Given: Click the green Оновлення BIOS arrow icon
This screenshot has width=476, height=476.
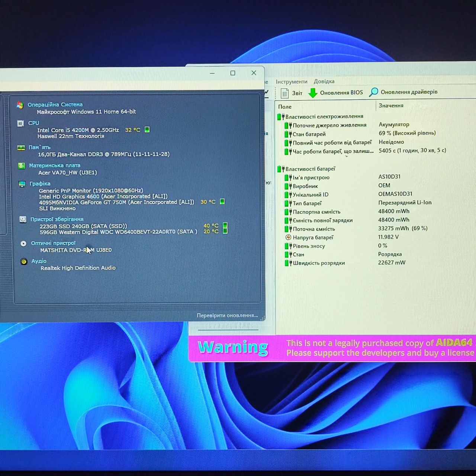Looking at the screenshot, I should (313, 93).
